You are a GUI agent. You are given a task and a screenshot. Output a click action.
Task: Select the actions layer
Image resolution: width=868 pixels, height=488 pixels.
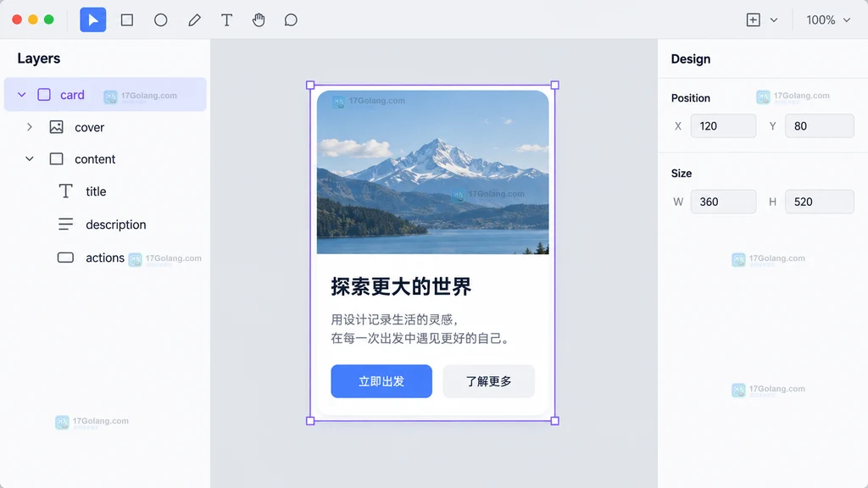coord(105,258)
